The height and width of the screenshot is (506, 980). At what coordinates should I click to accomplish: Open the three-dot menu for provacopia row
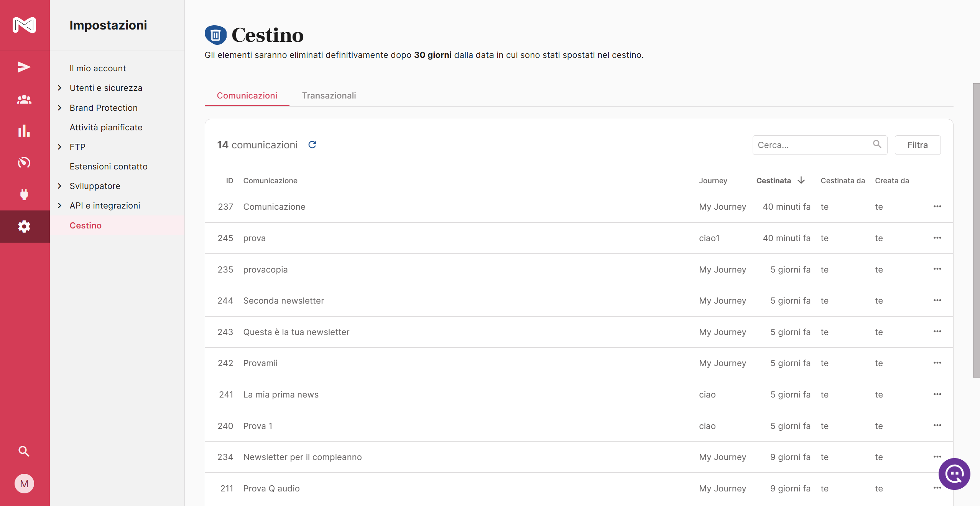tap(937, 269)
